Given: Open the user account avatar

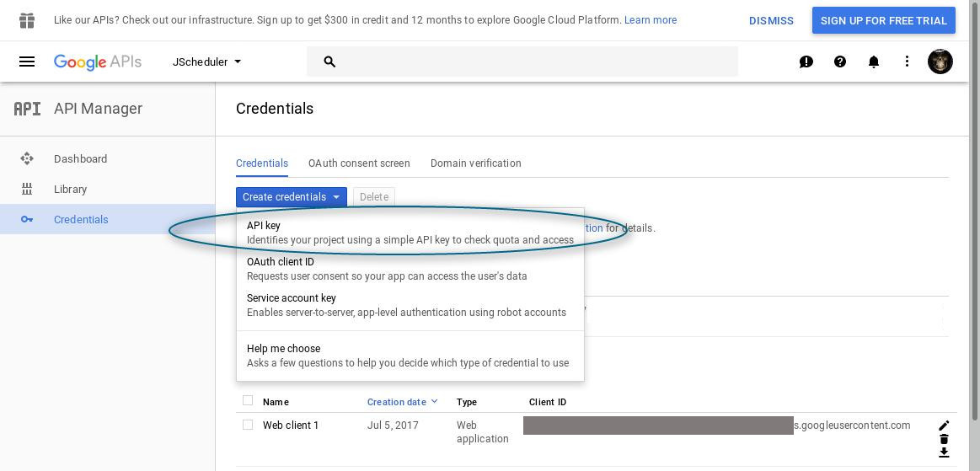Looking at the screenshot, I should (x=940, y=62).
